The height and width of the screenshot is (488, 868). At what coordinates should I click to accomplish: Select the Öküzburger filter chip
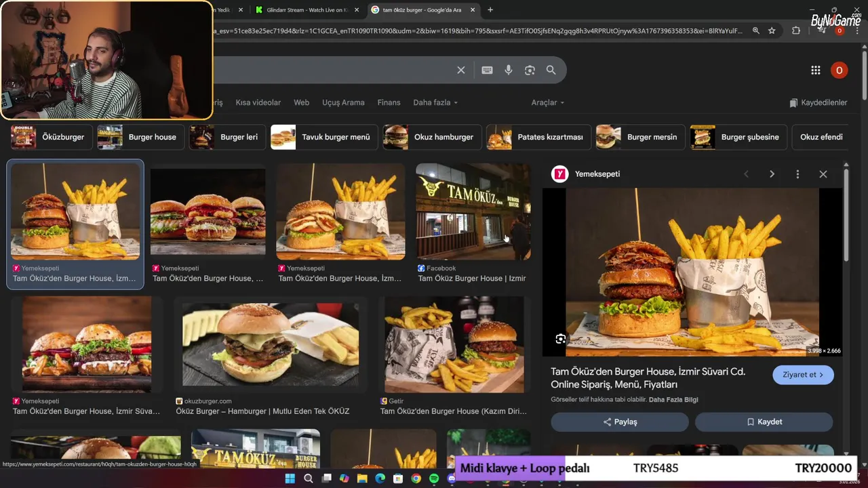click(52, 137)
